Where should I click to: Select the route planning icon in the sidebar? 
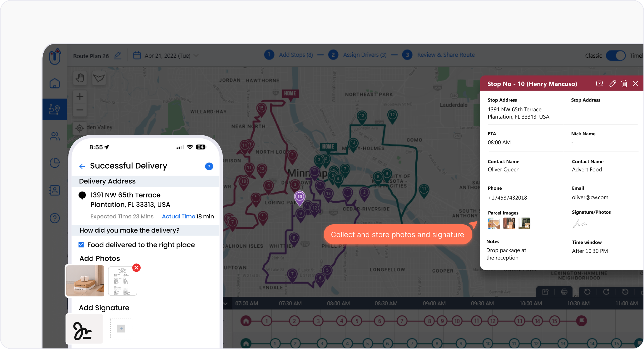55,109
